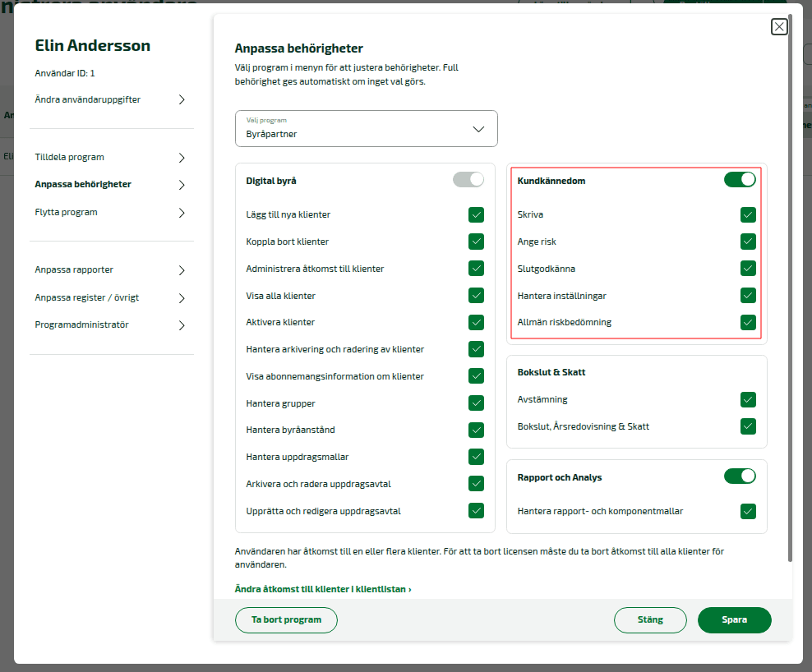Click the Användar ID: 1 text
This screenshot has width=812, height=672.
click(65, 73)
